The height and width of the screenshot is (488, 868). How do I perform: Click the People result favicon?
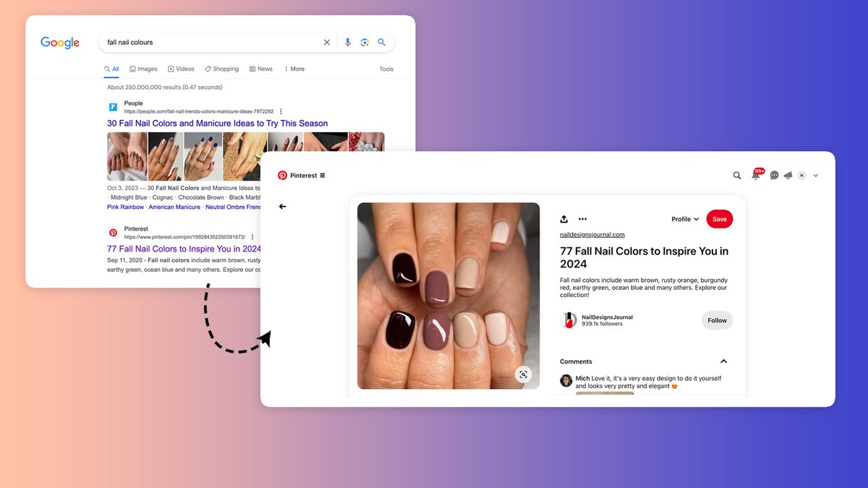tap(113, 107)
